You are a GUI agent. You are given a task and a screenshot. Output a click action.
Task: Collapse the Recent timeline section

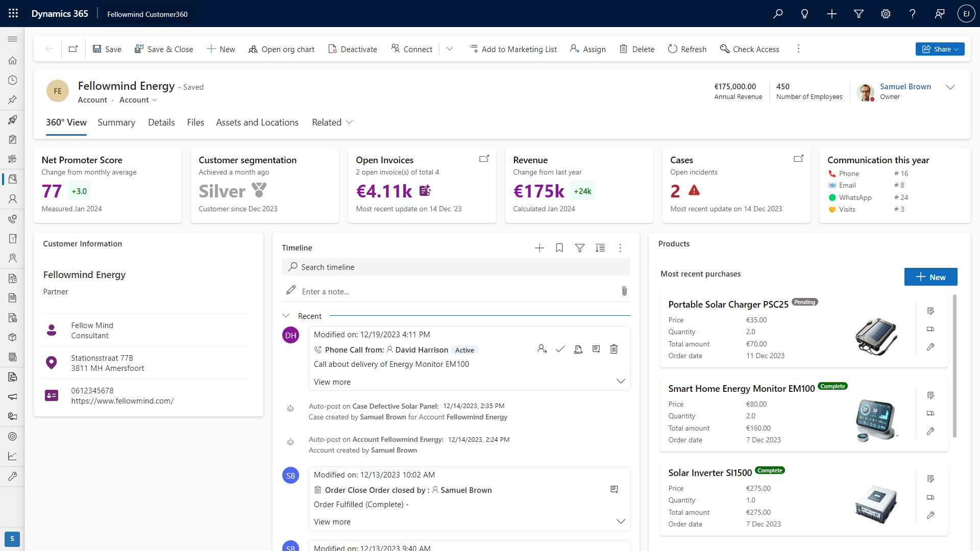286,316
